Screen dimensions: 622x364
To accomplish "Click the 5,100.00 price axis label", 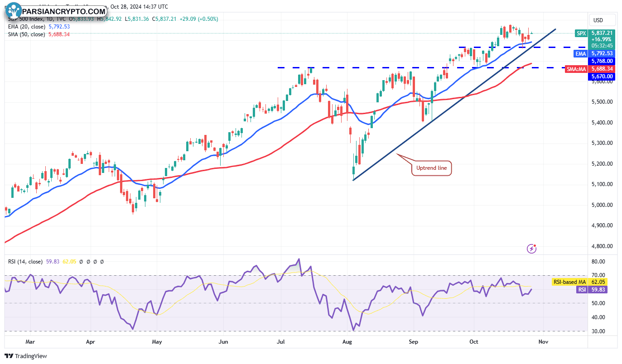I will pos(603,184).
